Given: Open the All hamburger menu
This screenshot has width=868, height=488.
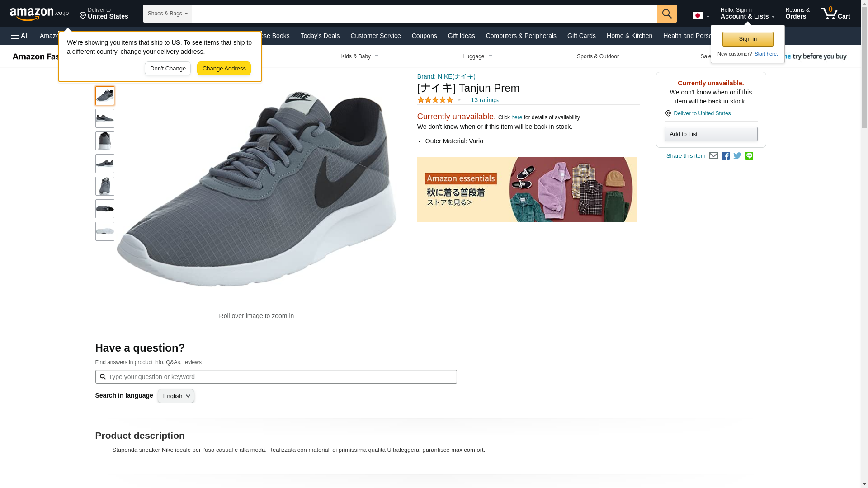Looking at the screenshot, I should (20, 36).
